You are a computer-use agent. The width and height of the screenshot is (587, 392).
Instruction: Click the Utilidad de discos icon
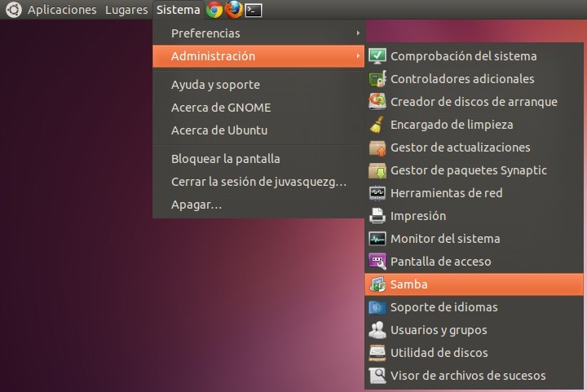click(x=377, y=353)
